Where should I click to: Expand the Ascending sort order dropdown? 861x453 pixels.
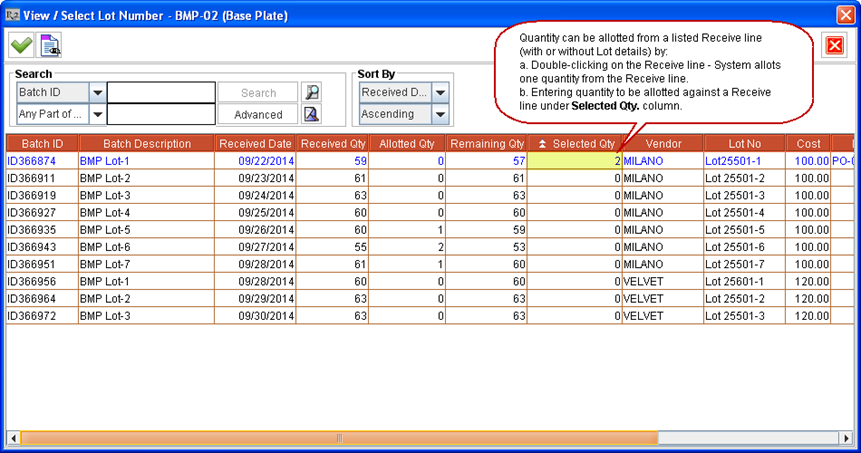pyautogui.click(x=440, y=114)
